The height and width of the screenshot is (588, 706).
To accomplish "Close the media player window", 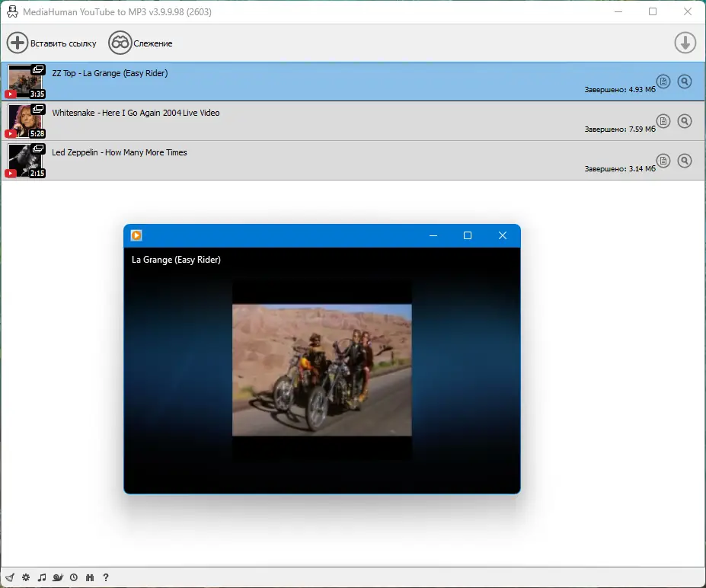I will click(x=503, y=235).
